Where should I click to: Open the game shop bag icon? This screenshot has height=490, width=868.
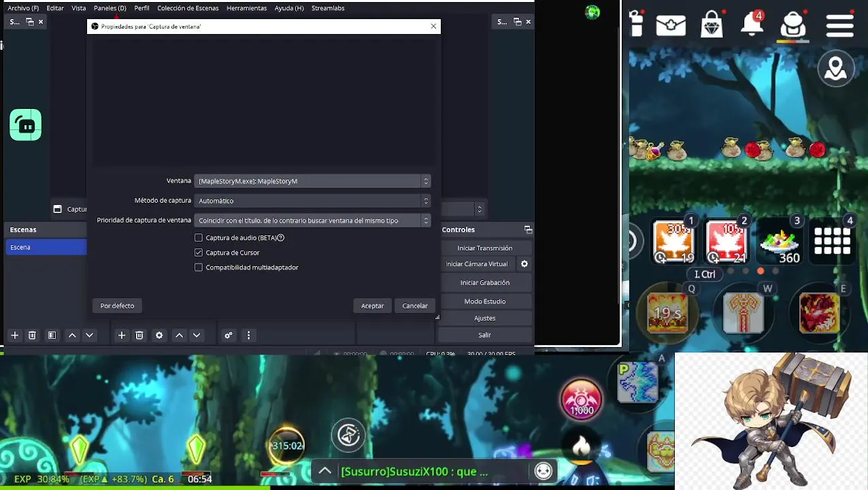[712, 24]
